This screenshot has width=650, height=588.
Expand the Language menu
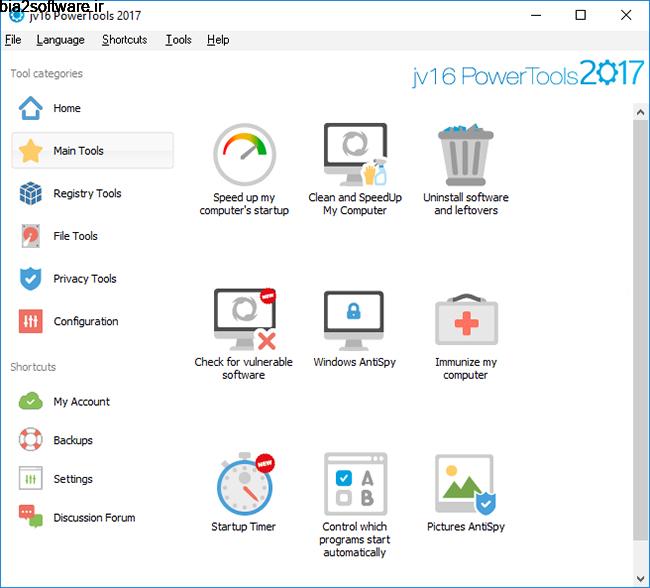click(60, 40)
